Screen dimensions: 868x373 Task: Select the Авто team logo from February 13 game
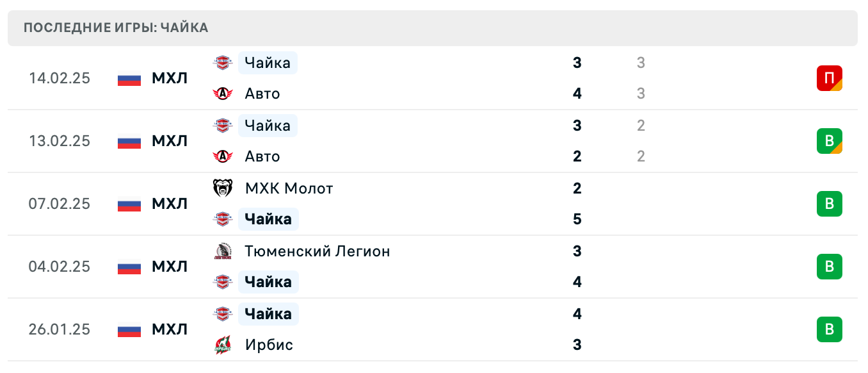pyautogui.click(x=222, y=156)
